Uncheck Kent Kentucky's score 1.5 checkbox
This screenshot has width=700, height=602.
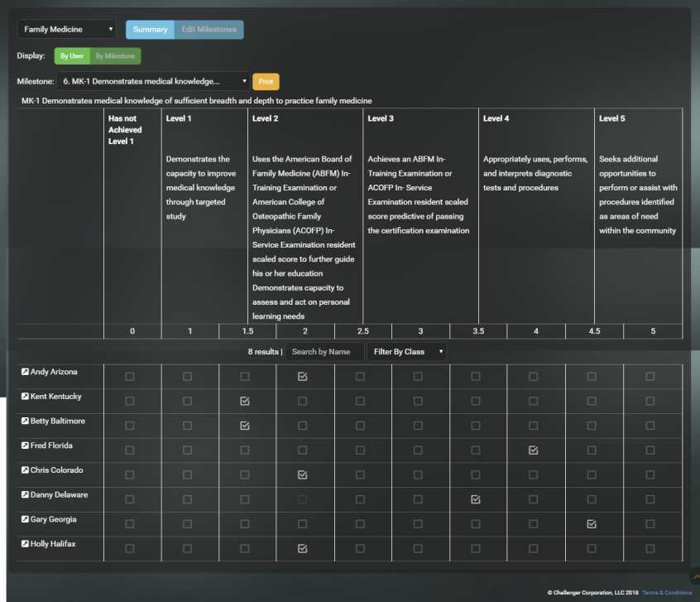[x=245, y=402]
